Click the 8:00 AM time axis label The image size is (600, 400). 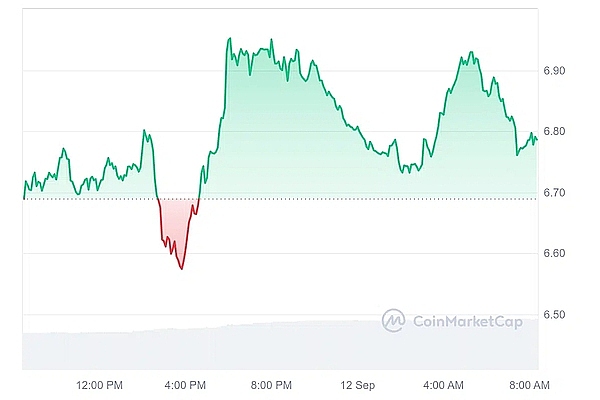529,385
